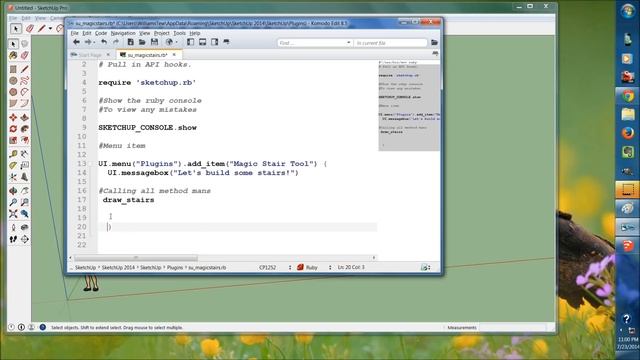
Task: Toggle the right pane in Komodo
Action: [214, 42]
